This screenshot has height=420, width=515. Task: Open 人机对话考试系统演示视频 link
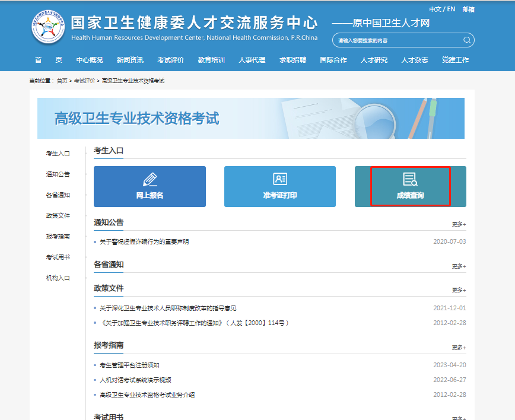click(135, 380)
